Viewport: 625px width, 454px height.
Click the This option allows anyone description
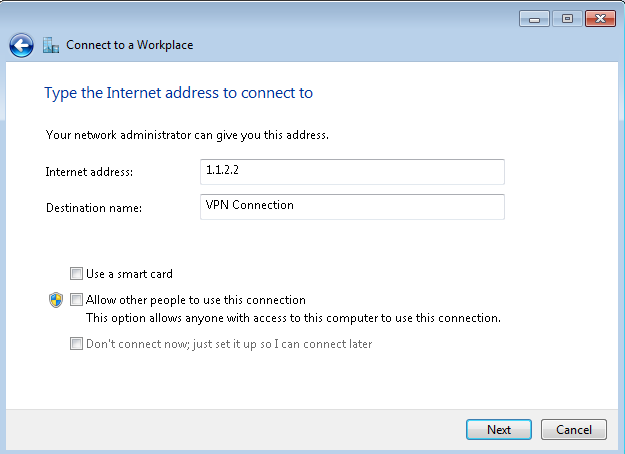coord(293,318)
